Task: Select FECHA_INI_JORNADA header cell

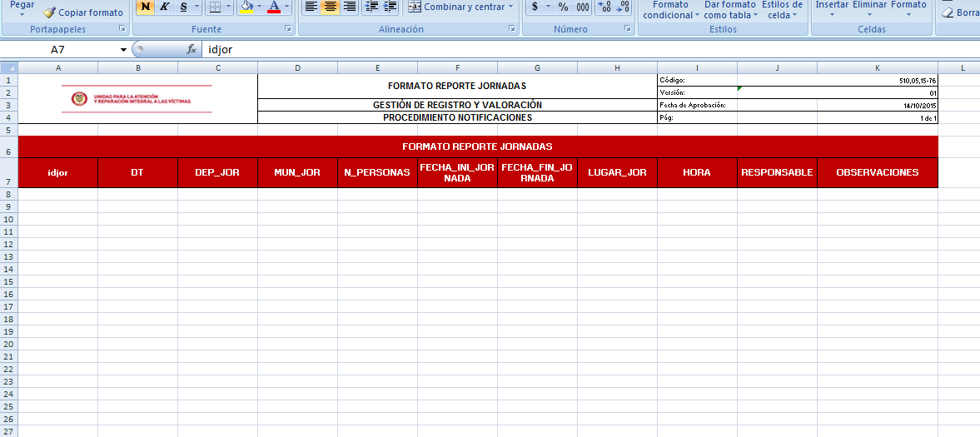Action: pyautogui.click(x=457, y=172)
